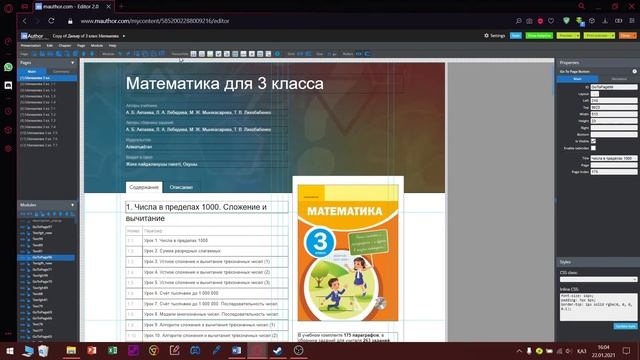The height and width of the screenshot is (360, 640).
Task: Open PowerPoint from the taskbar
Action: click(x=92, y=351)
